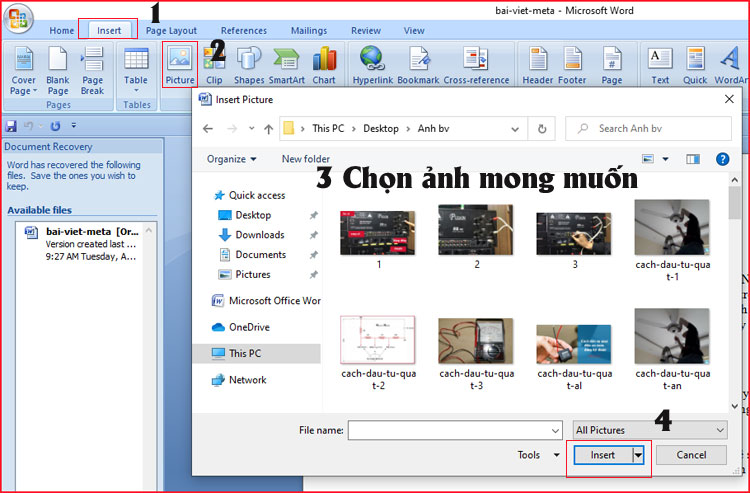Click the Repeat icon in quick toolbar

coord(55,126)
